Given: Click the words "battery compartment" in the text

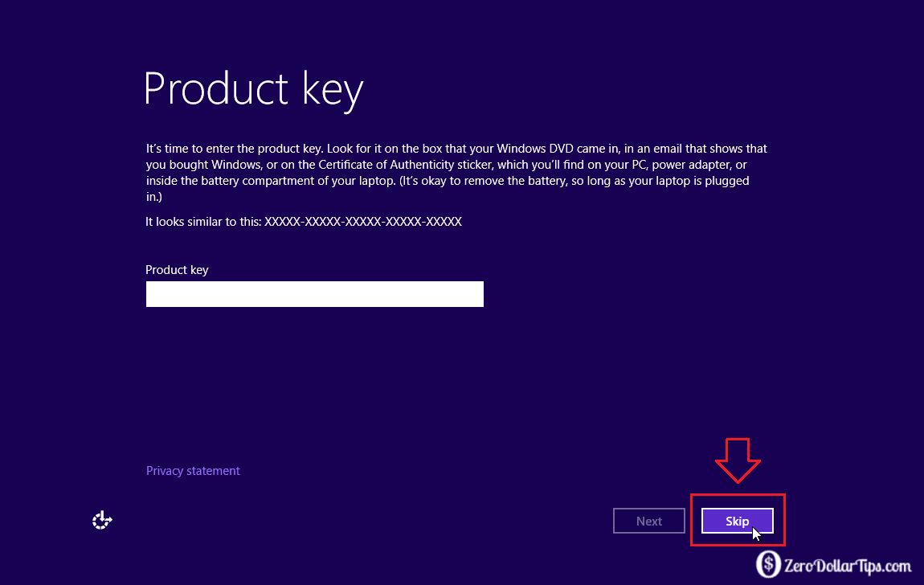Looking at the screenshot, I should pyautogui.click(x=241, y=181).
